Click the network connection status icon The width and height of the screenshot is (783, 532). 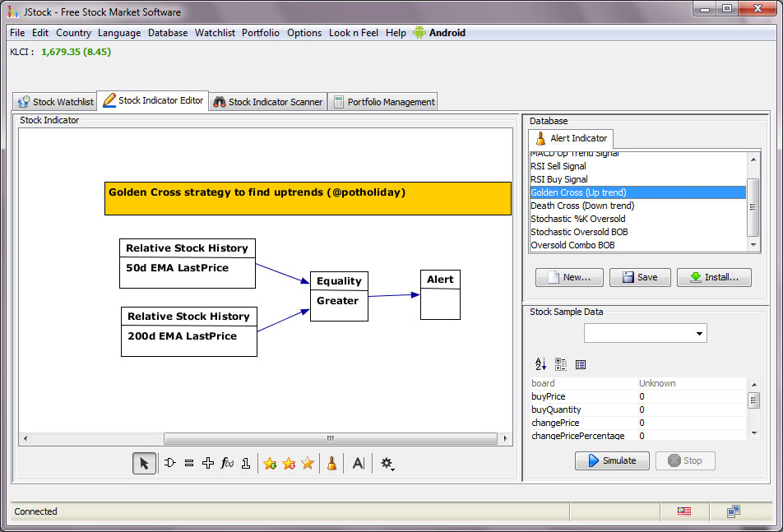(734, 511)
